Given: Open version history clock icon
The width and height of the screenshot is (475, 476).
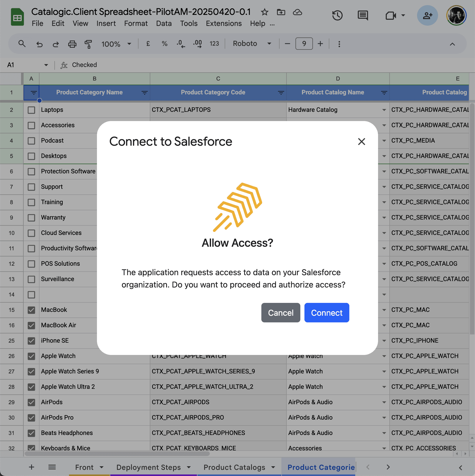Looking at the screenshot, I should [337, 15].
